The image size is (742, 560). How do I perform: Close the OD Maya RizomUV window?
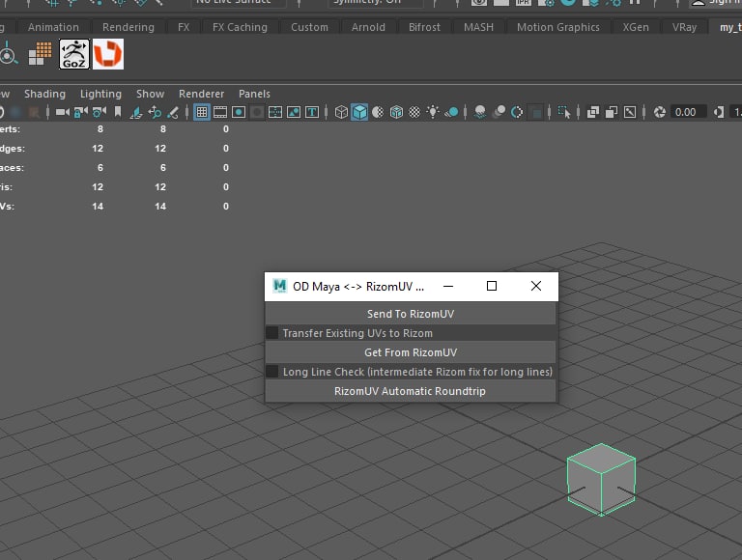(535, 286)
